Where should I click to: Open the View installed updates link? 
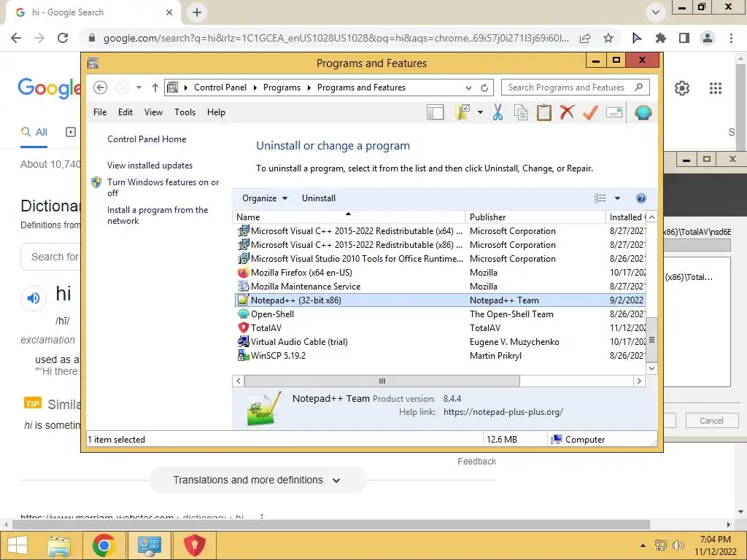pos(150,166)
